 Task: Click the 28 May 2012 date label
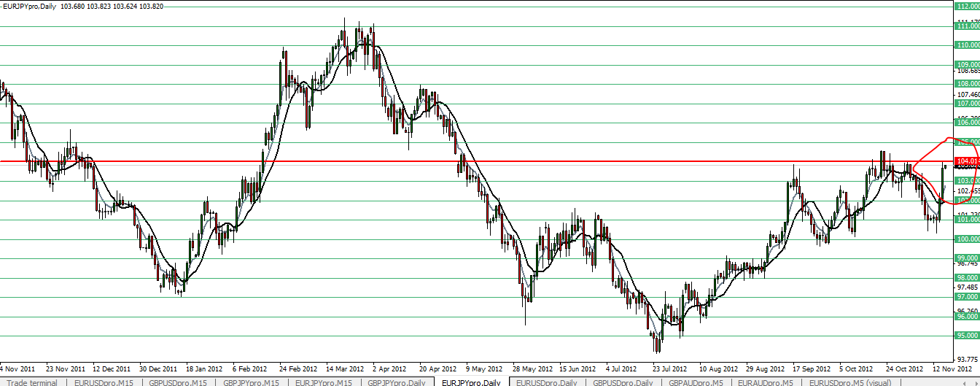(x=532, y=368)
